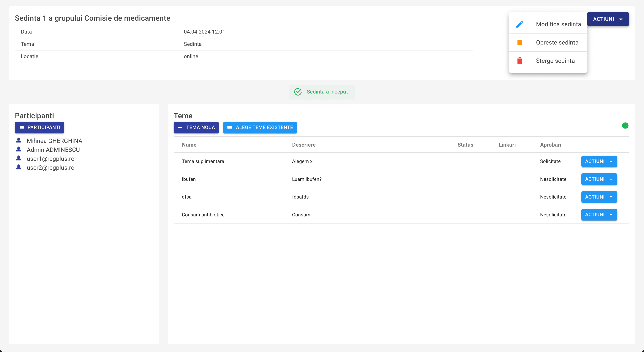Select Opreste sedinta menu entry

coord(557,42)
